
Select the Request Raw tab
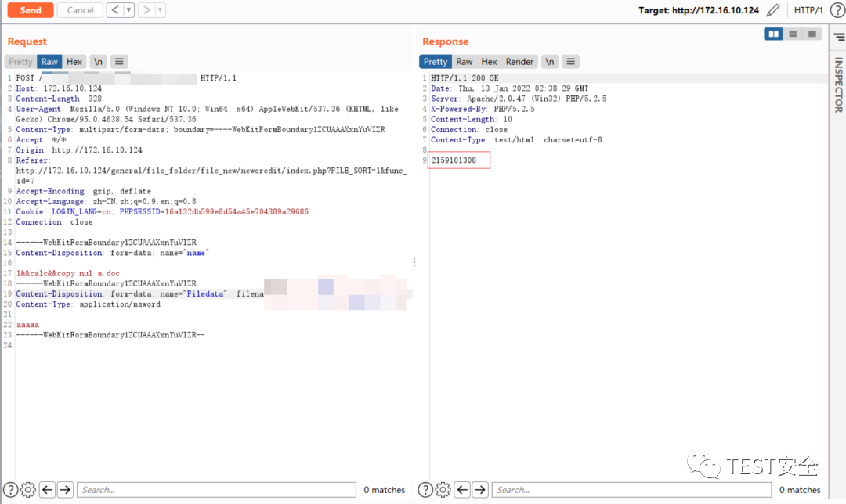point(49,62)
